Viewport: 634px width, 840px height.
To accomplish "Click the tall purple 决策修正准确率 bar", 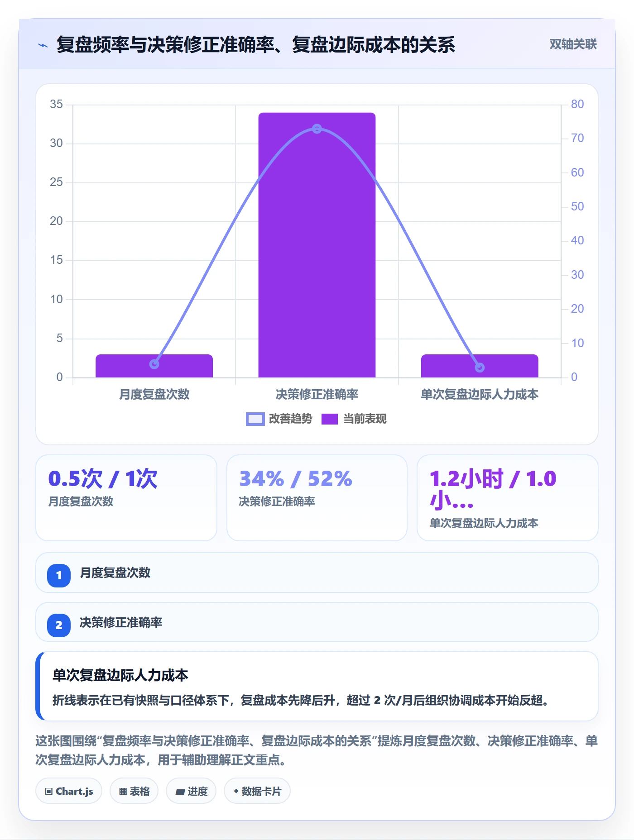I will pyautogui.click(x=317, y=245).
